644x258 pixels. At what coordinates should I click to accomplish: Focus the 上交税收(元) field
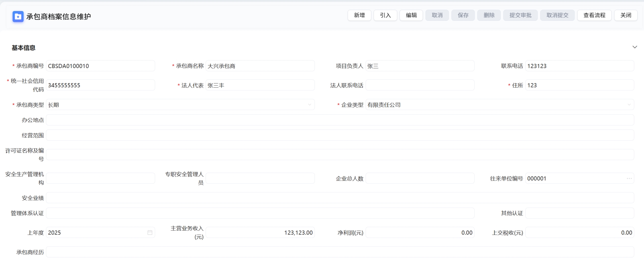pos(580,233)
